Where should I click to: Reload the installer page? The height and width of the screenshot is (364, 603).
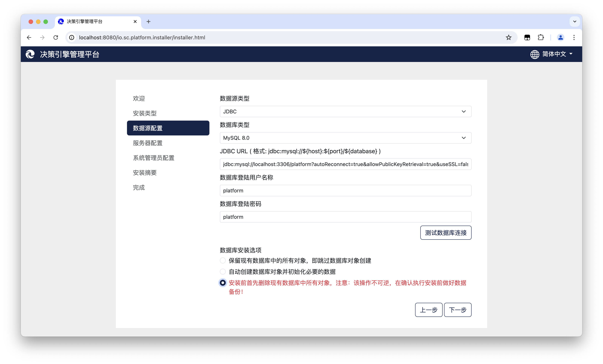[x=56, y=37]
